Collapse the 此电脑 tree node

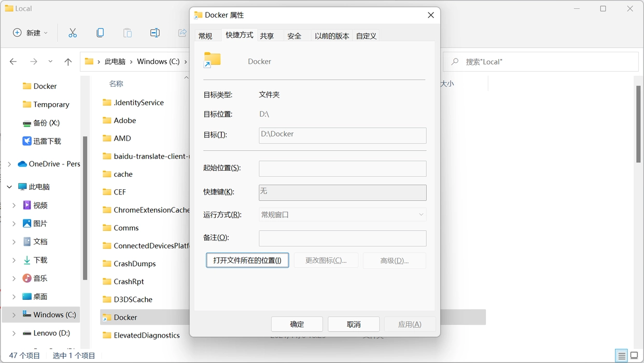point(9,187)
